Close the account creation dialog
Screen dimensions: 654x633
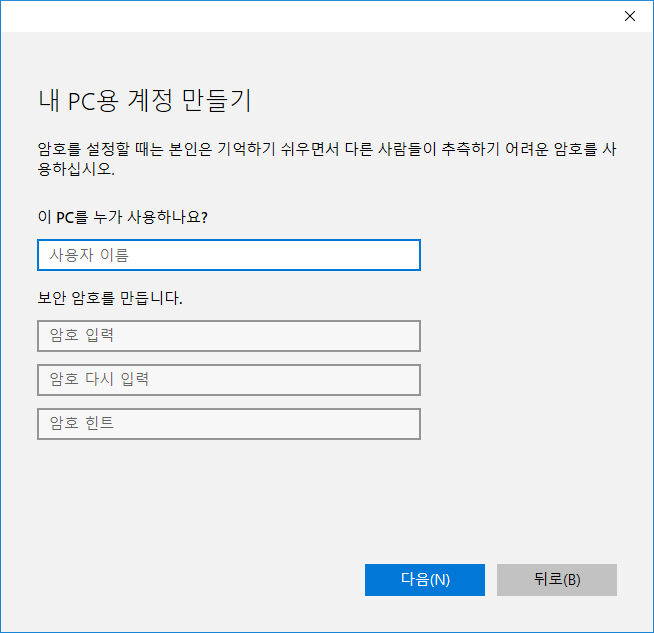click(x=629, y=16)
